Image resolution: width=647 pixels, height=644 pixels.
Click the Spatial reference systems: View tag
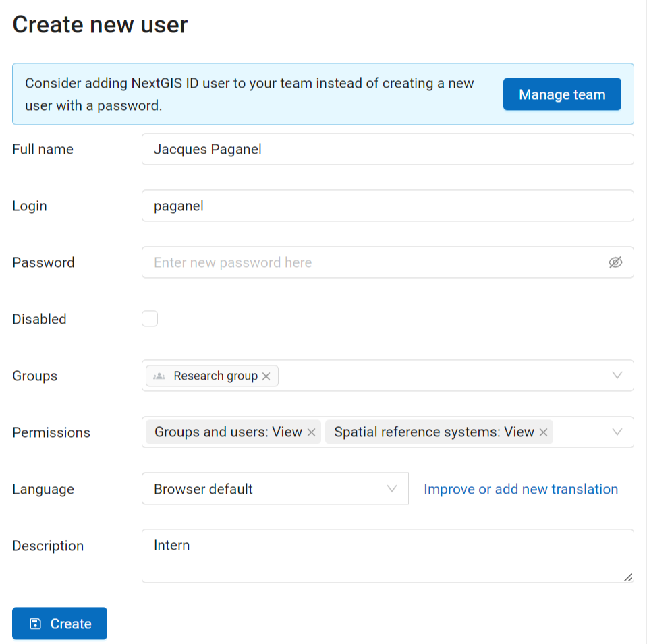pyautogui.click(x=434, y=432)
